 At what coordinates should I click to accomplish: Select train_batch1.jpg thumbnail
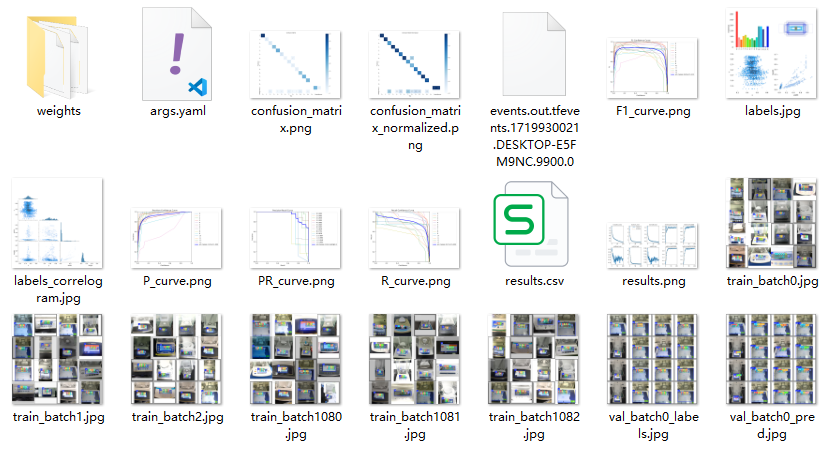click(57, 359)
